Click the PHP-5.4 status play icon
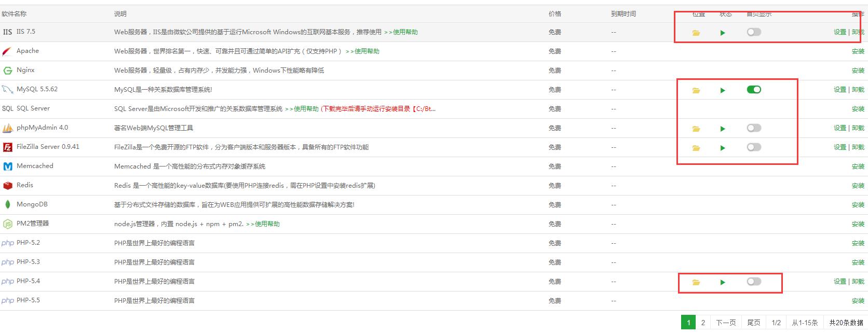 (x=723, y=282)
